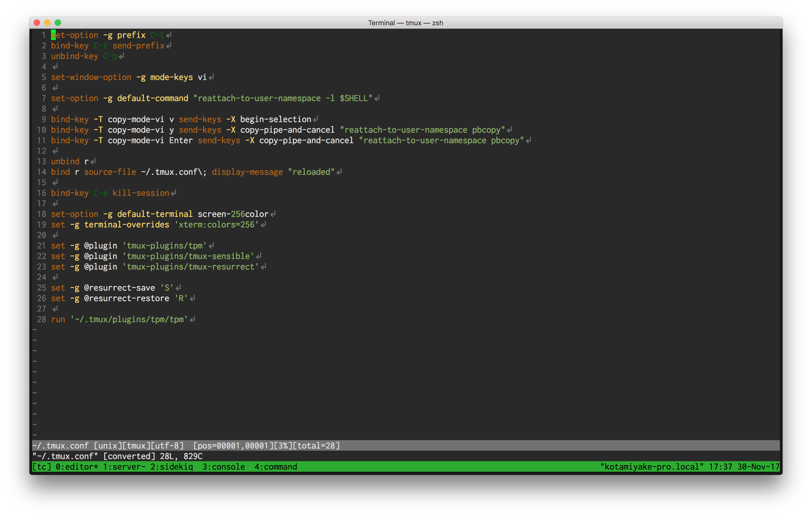
Task: Click $SHELL variable on line 7
Action: pos(353,98)
